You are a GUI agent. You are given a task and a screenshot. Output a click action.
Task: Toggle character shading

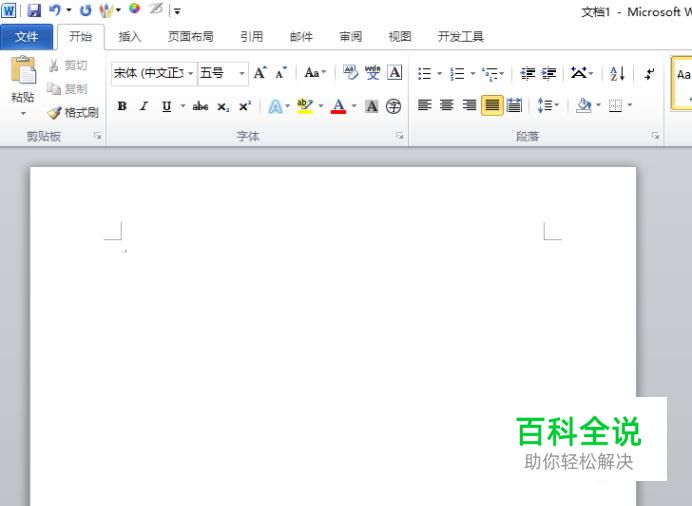(372, 106)
